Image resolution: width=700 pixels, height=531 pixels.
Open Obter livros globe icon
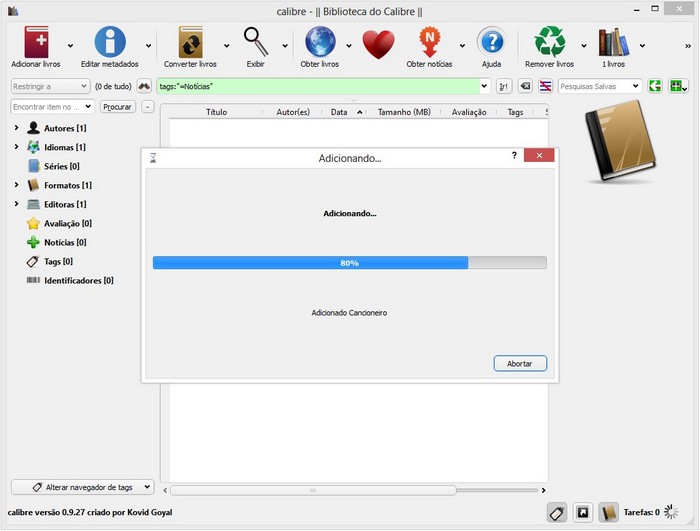(320, 42)
